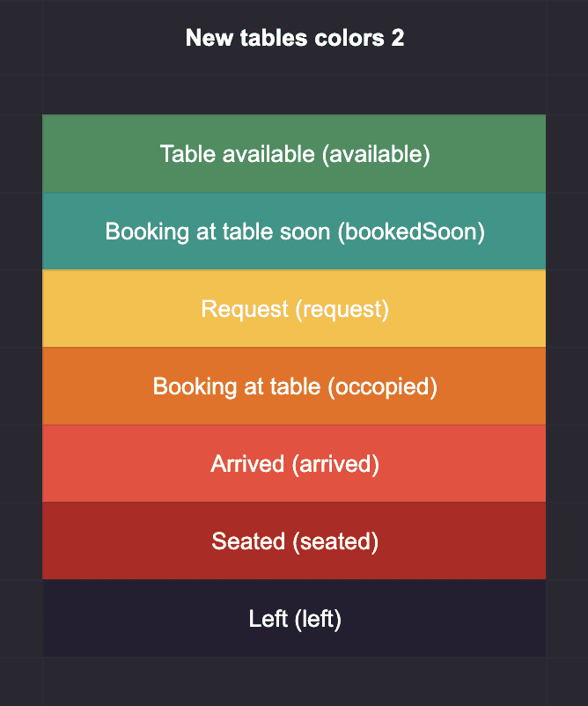The width and height of the screenshot is (588, 706).
Task: Click the '(bookedSoon)' text in teal bar
Action: [411, 232]
